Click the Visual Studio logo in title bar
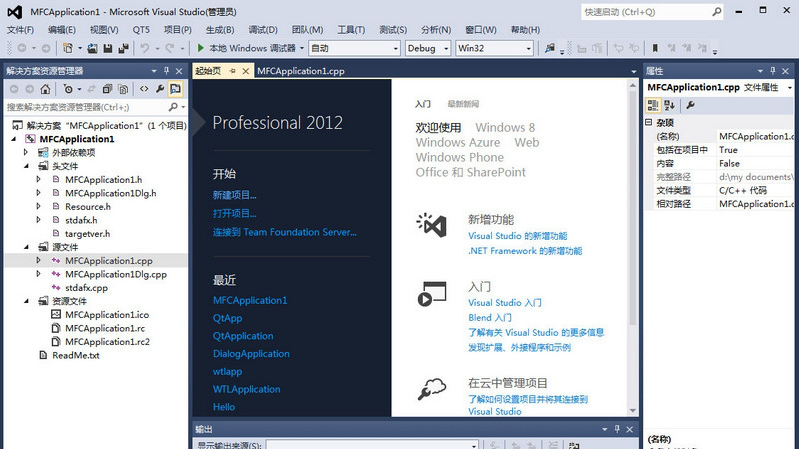The image size is (799, 466). coord(15,12)
